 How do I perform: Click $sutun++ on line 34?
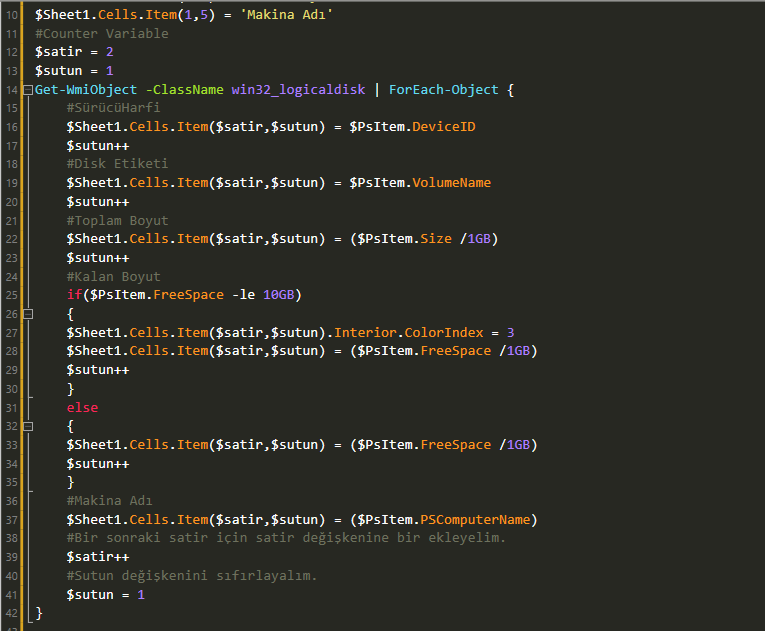98,464
